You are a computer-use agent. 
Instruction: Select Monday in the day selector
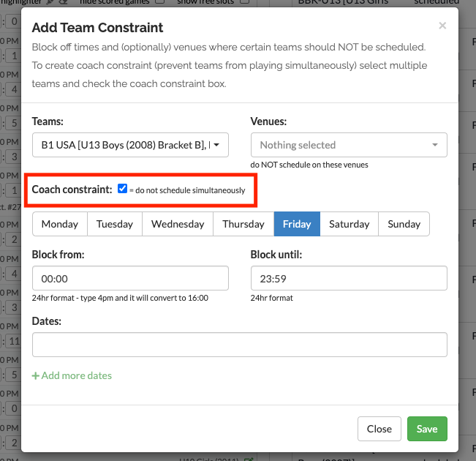tap(60, 224)
